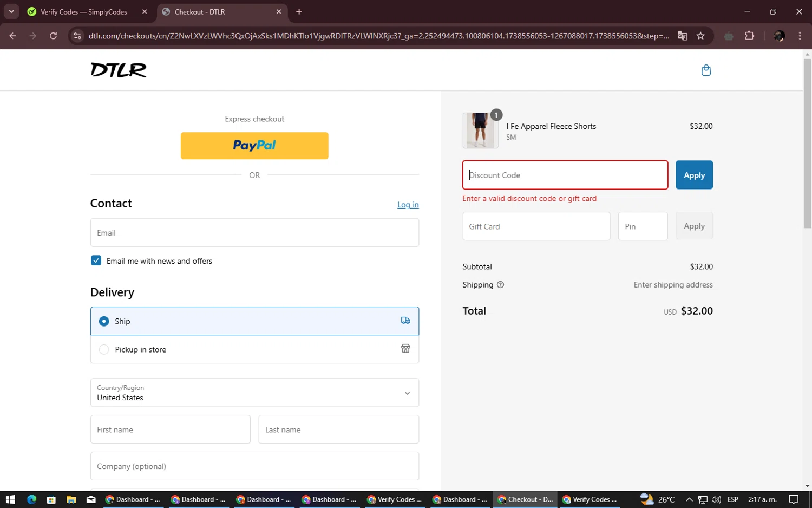
Task: Open the clock showing 2:17 a. m.
Action: click(762, 499)
